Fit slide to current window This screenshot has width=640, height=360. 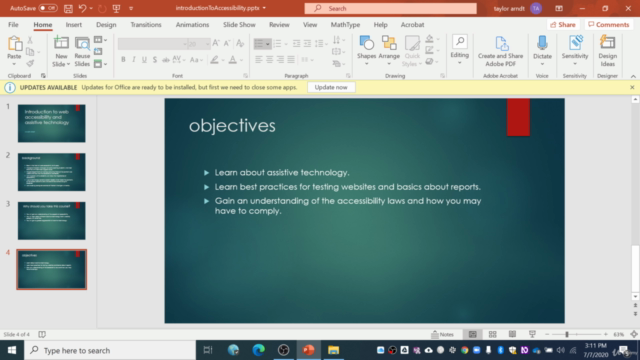(634, 334)
